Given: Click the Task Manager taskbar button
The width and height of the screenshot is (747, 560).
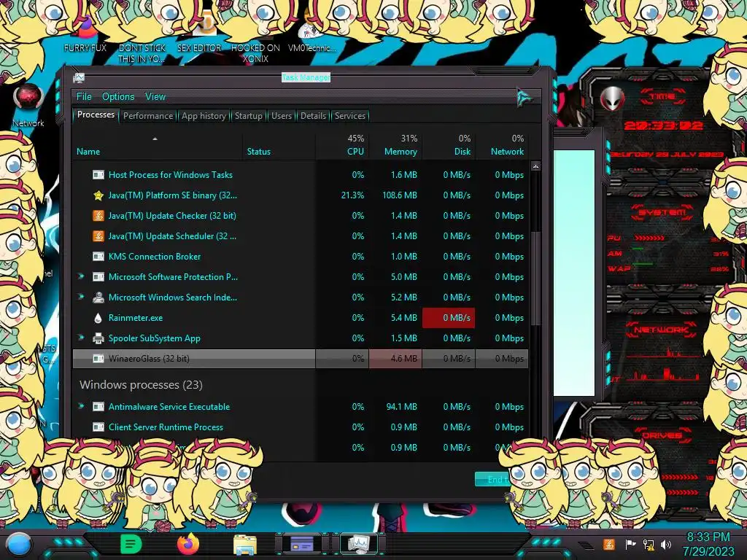Looking at the screenshot, I should pos(359,544).
